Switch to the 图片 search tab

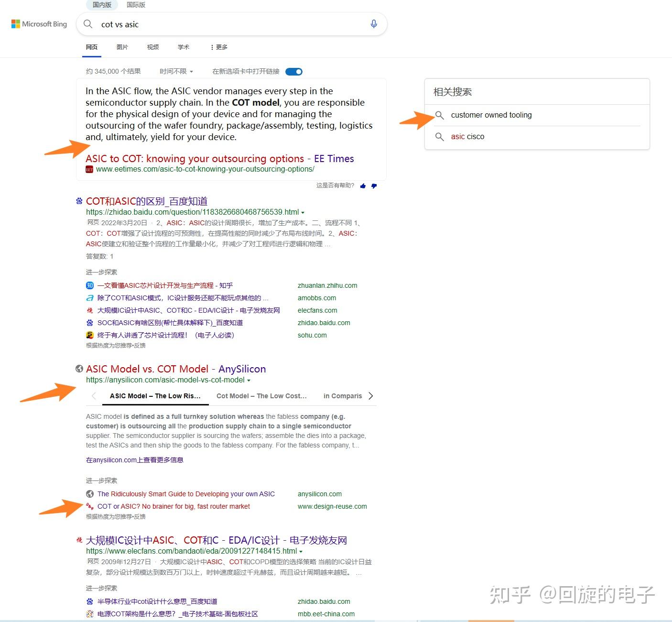point(122,47)
